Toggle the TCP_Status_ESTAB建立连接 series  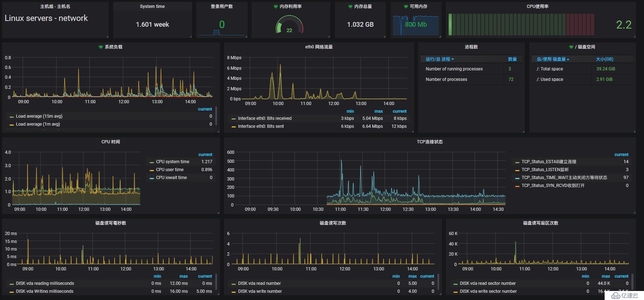click(549, 162)
